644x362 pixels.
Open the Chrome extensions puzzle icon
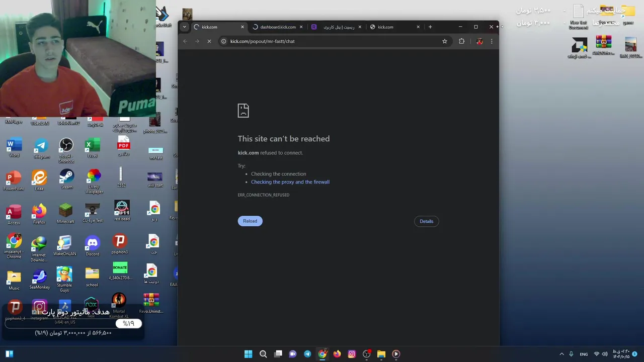pos(462,41)
